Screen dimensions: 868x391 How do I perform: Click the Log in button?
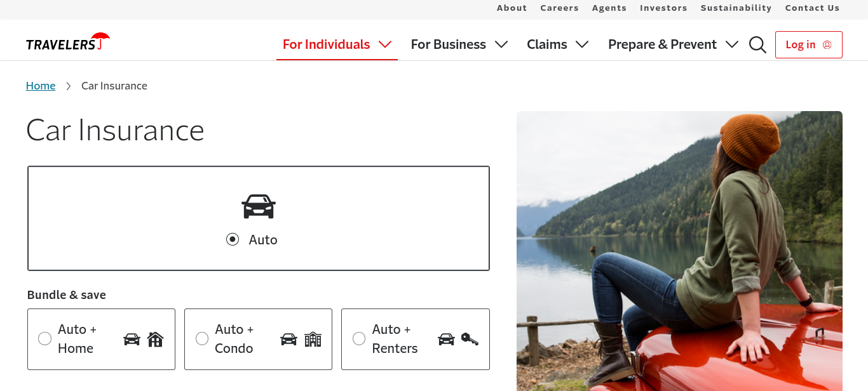pyautogui.click(x=808, y=44)
